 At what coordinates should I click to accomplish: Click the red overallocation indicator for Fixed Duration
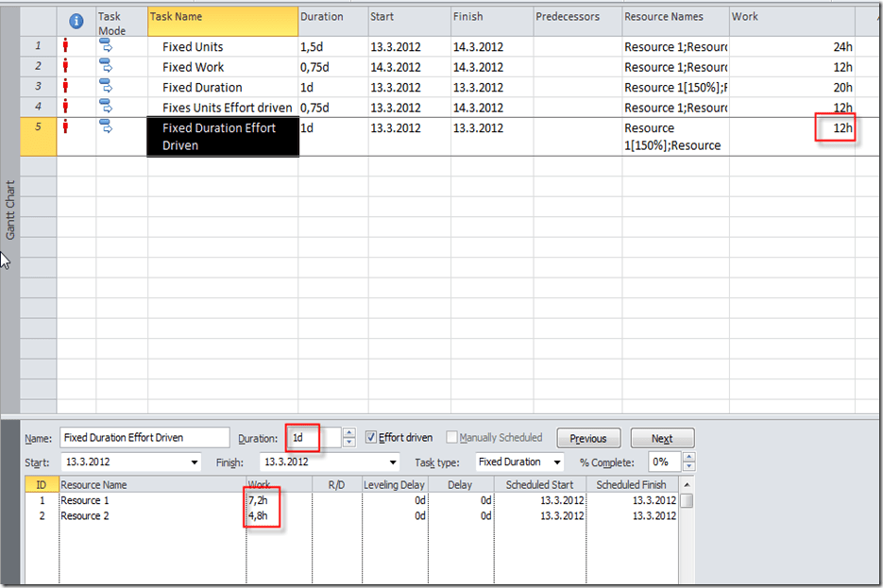[65, 87]
